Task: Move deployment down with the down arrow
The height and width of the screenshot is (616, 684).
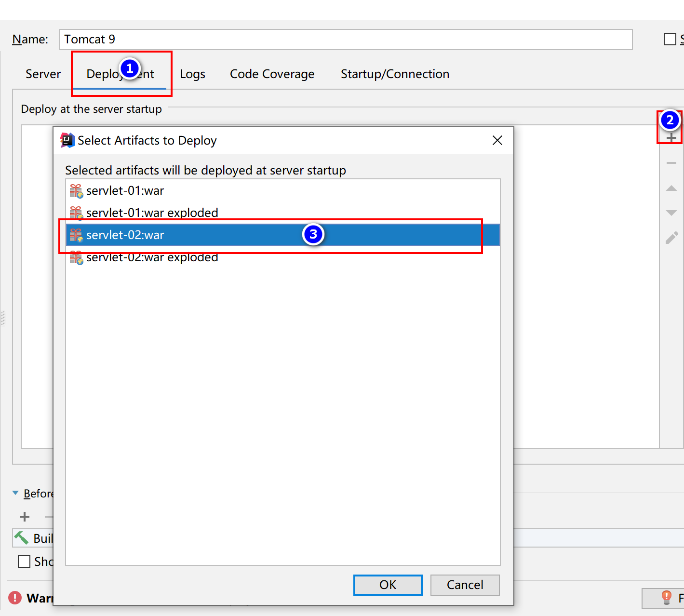Action: [671, 213]
